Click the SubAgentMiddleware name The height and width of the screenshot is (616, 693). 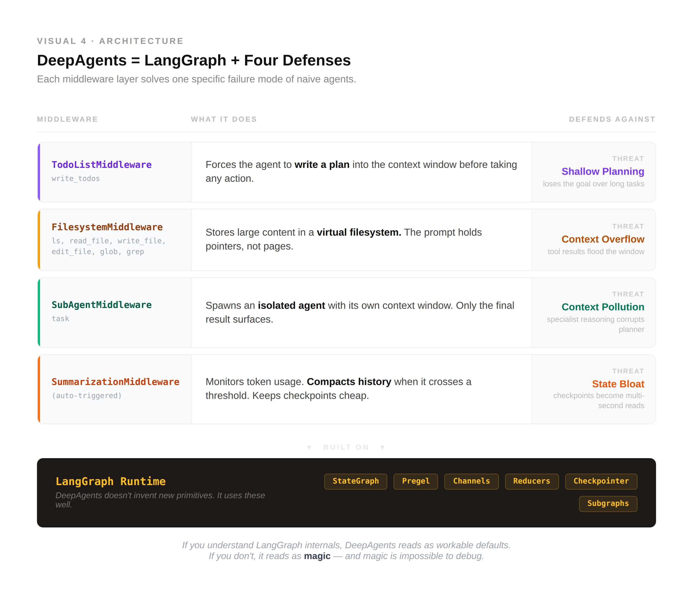coord(101,305)
